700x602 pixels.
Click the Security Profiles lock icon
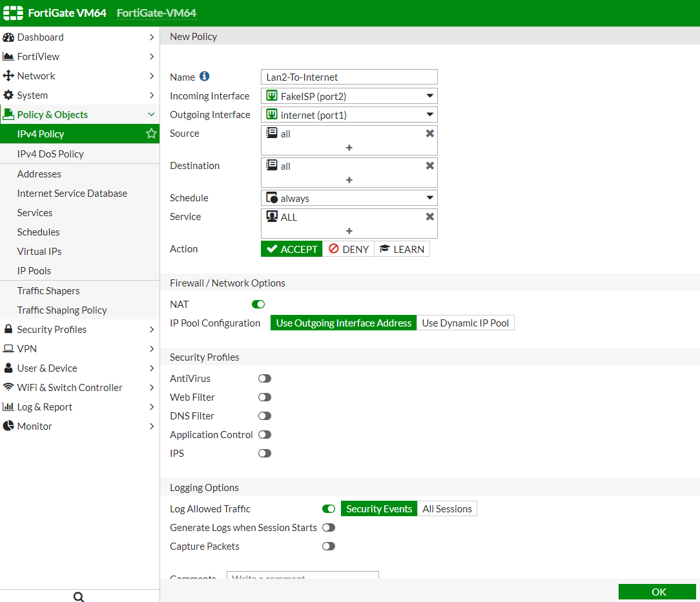8,329
